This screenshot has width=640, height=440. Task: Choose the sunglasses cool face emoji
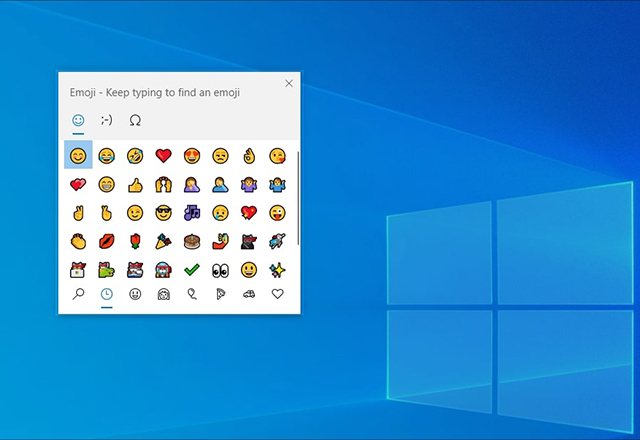163,213
